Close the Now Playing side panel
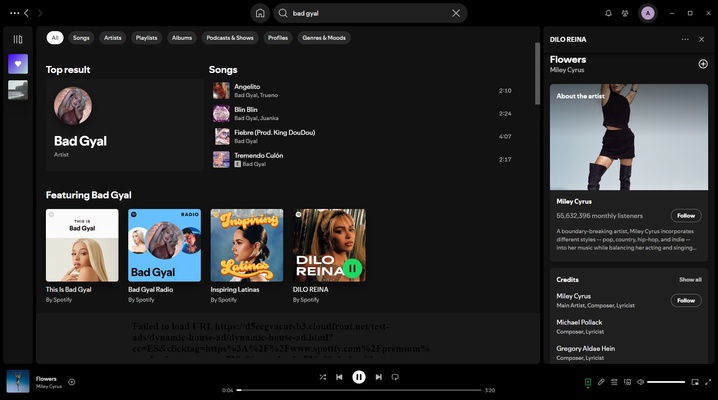Screen dimensions: 718x400 point(702,39)
